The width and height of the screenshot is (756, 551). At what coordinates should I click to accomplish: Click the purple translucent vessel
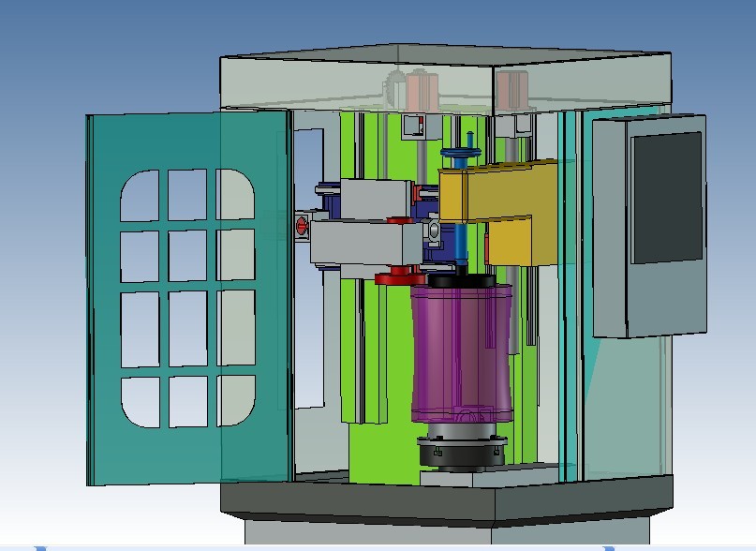point(461,351)
